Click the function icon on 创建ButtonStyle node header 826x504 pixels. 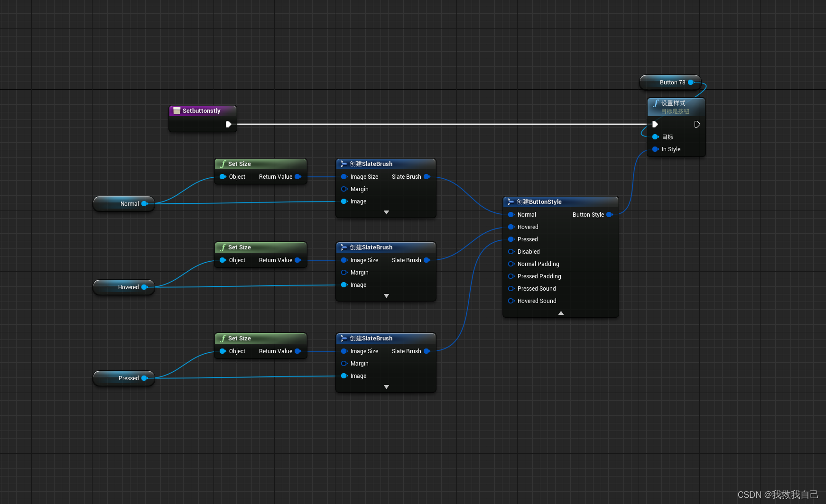pos(511,202)
